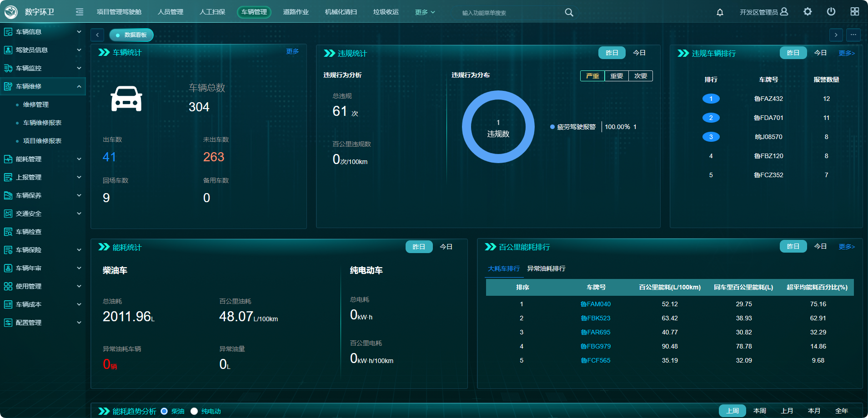Screen dimensions: 868x418
Task: Select the 柴油 radio button
Action: coord(164,411)
